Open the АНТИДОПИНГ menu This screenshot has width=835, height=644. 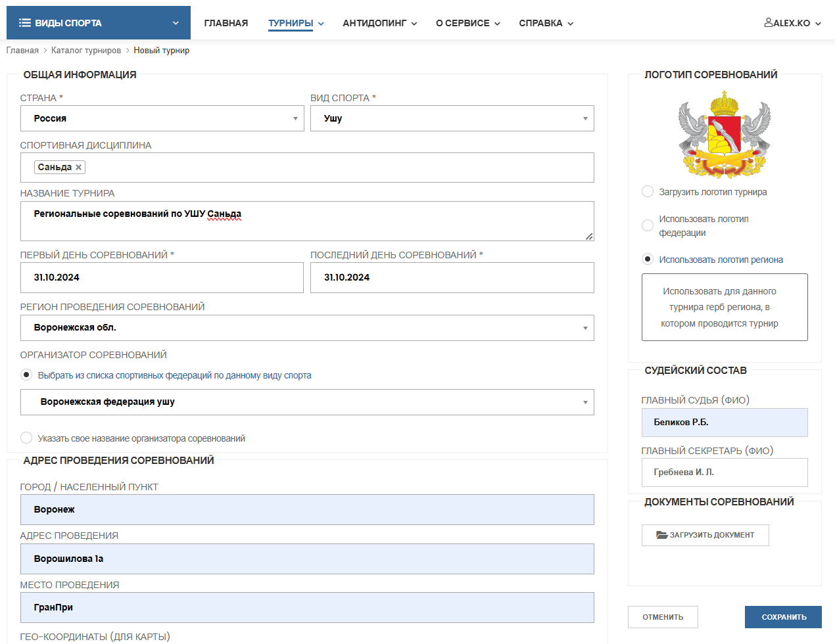(380, 23)
